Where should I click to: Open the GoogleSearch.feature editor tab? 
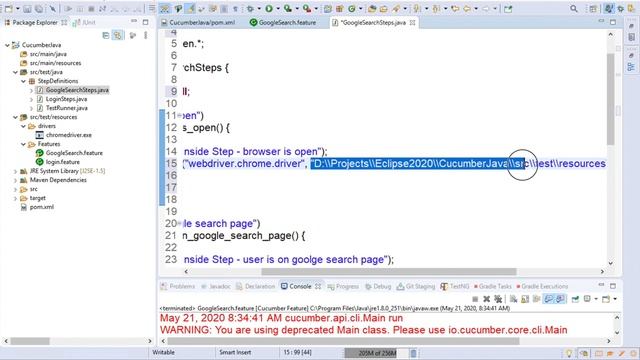[283, 22]
